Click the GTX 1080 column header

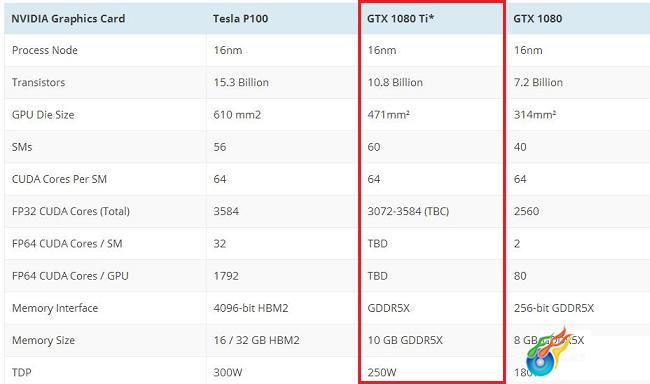tap(538, 19)
